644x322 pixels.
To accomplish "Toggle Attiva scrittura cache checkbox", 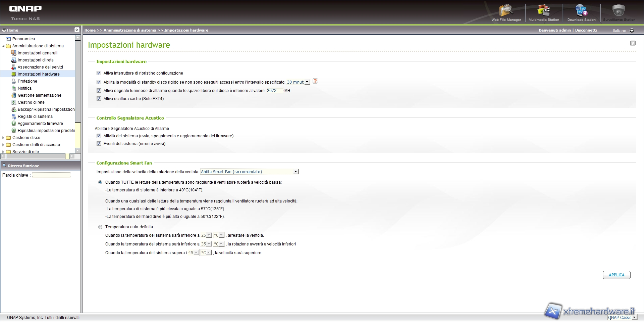I will coord(99,99).
